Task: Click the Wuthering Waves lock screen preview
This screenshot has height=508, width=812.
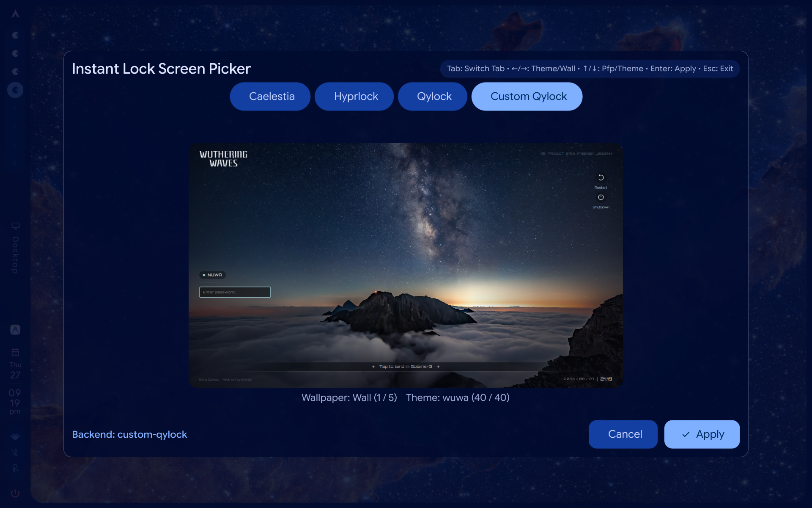Action: (406, 265)
